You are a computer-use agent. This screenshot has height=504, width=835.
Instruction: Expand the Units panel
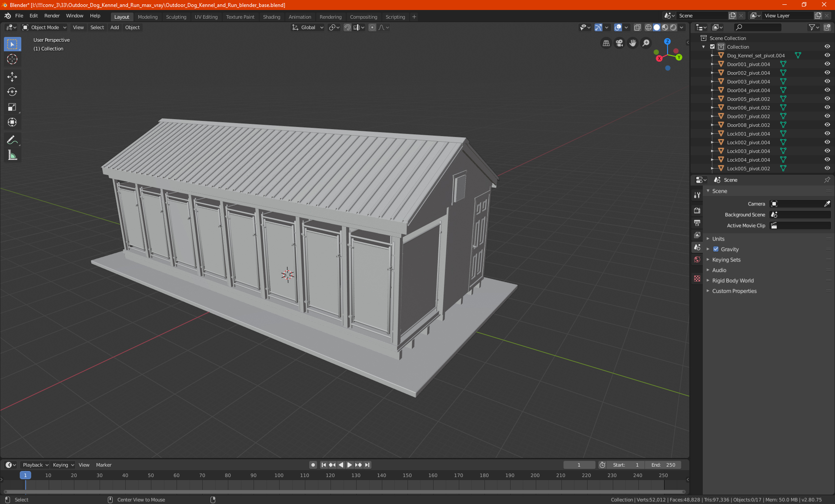click(718, 239)
